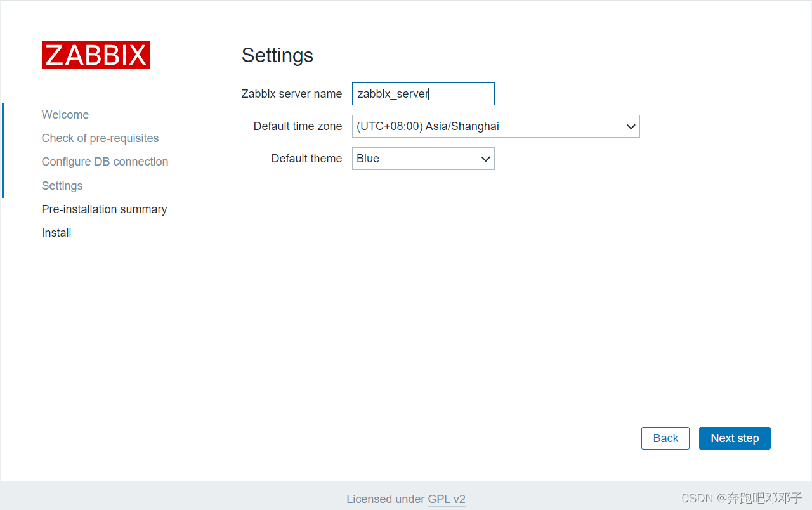Click the ZABBIX logo
The image size is (812, 510).
96,55
